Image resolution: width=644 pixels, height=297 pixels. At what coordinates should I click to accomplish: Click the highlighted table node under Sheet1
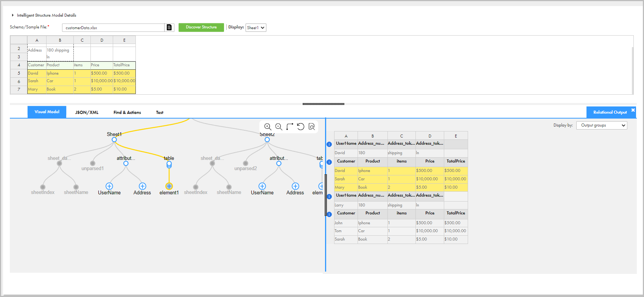coord(169,164)
